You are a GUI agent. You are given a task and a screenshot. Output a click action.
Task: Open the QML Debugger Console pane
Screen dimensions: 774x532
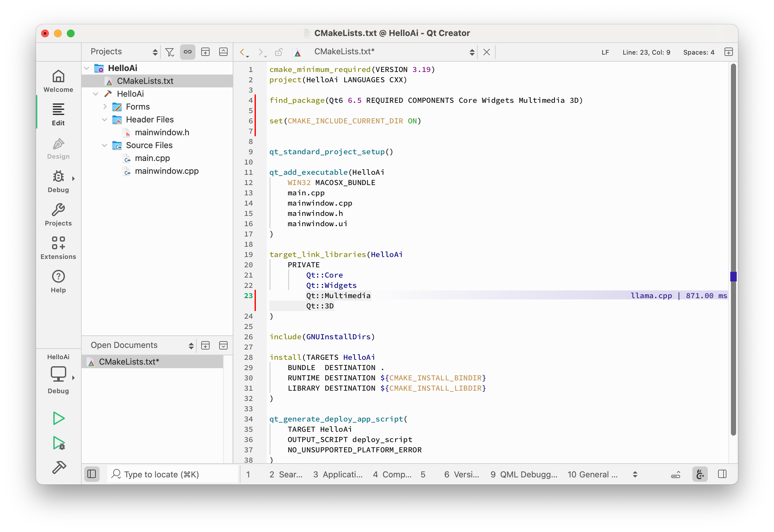tap(524, 474)
